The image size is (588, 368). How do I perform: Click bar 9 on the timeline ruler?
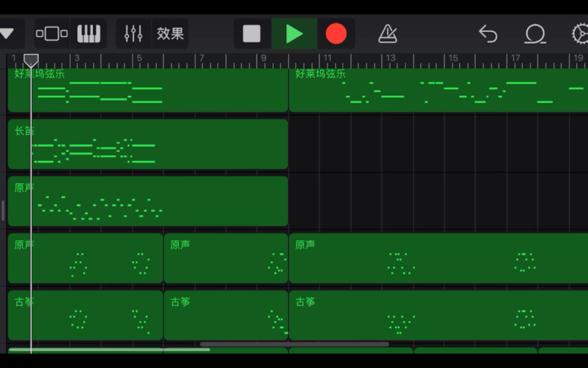click(263, 58)
